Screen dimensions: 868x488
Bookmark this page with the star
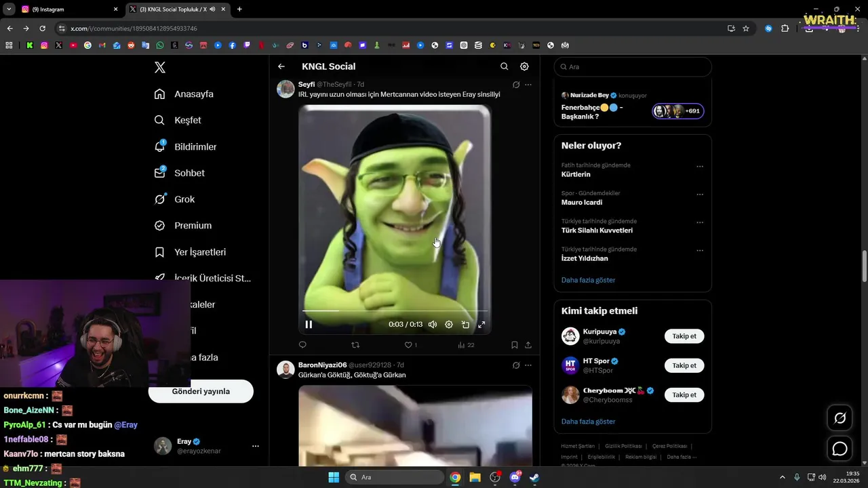click(746, 28)
